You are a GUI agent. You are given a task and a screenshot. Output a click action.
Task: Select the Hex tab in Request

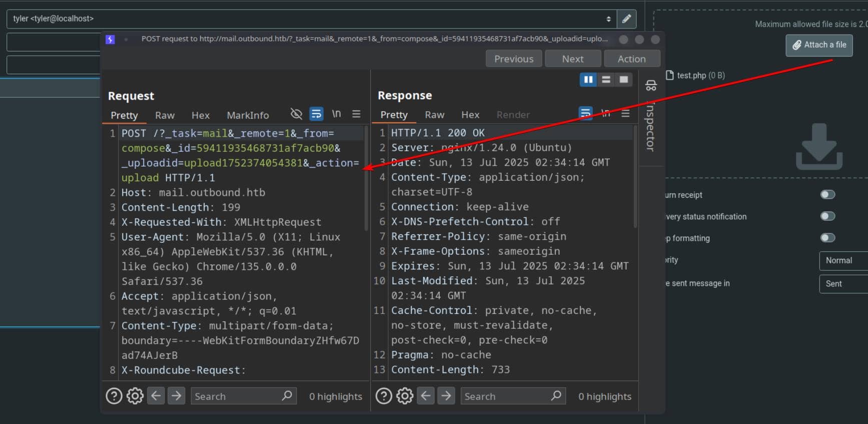click(x=201, y=115)
